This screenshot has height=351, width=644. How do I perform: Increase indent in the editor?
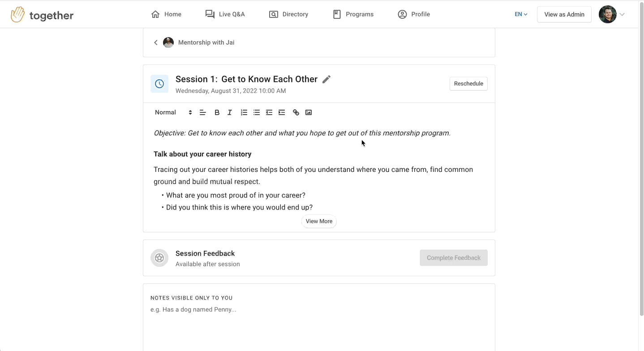tap(282, 112)
